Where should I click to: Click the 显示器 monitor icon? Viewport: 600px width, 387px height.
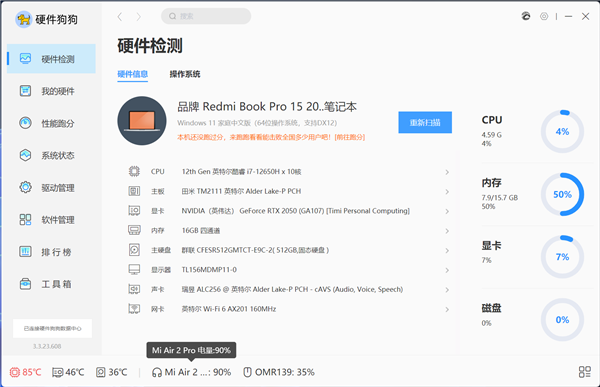(x=134, y=269)
